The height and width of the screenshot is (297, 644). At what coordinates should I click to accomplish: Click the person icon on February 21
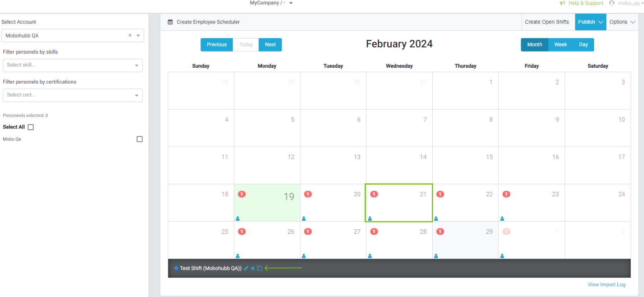pyautogui.click(x=370, y=218)
